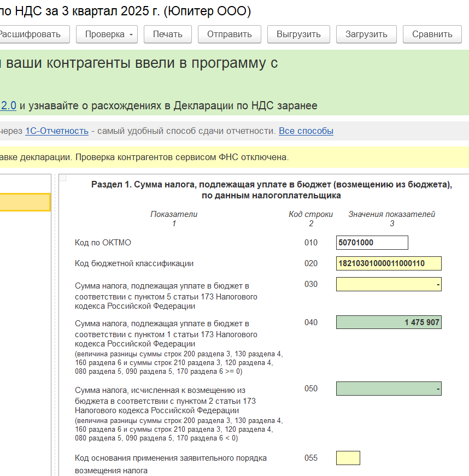This screenshot has width=469, height=476.
Task: Click the 'Показатели' column header
Action: point(174,214)
